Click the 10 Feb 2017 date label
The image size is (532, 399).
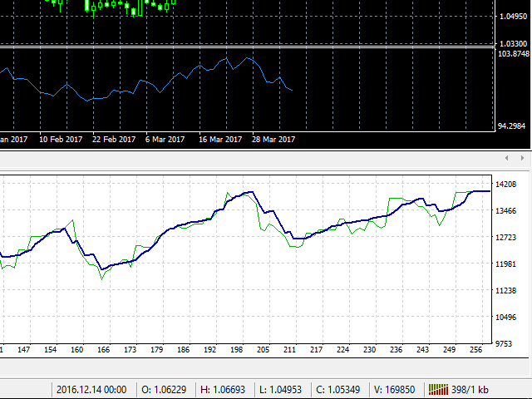pos(61,140)
